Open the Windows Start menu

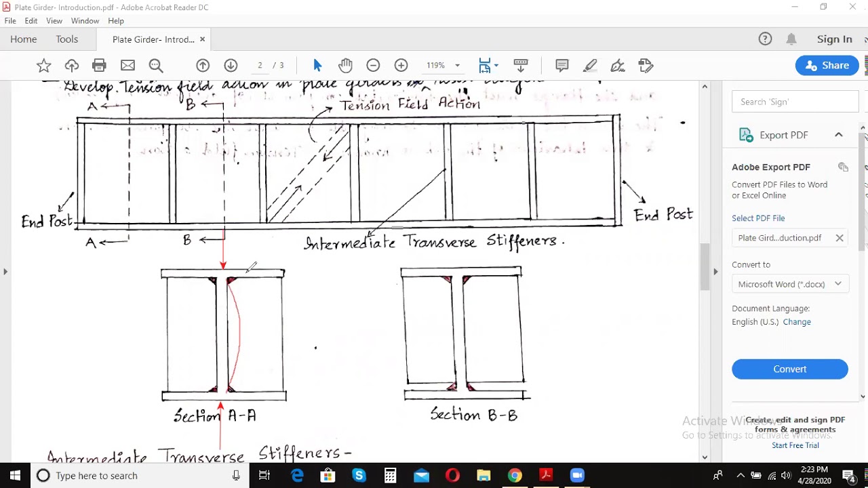pyautogui.click(x=15, y=476)
